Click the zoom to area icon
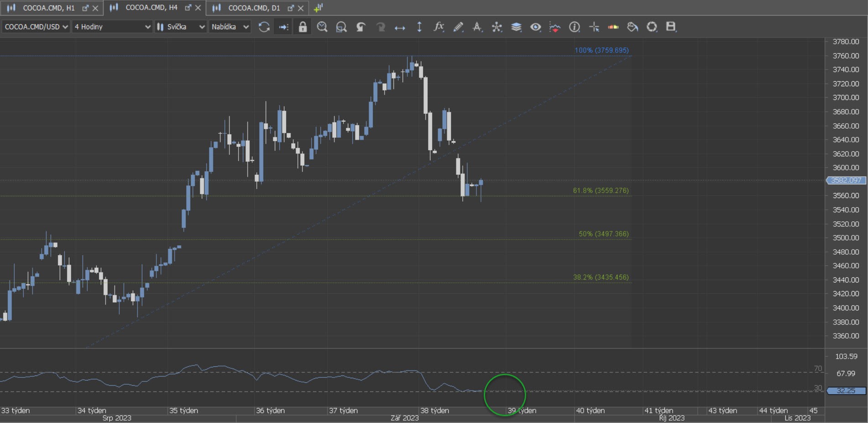The width and height of the screenshot is (868, 423). 341,27
